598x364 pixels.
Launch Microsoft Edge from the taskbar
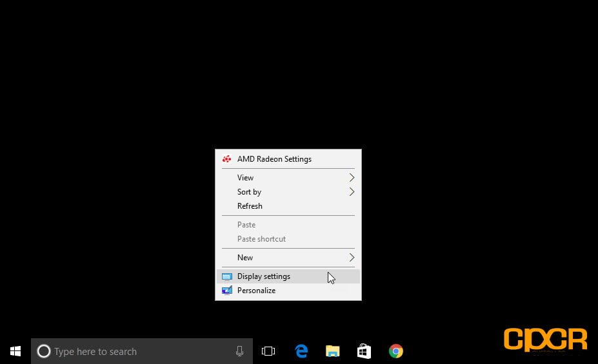pos(301,351)
